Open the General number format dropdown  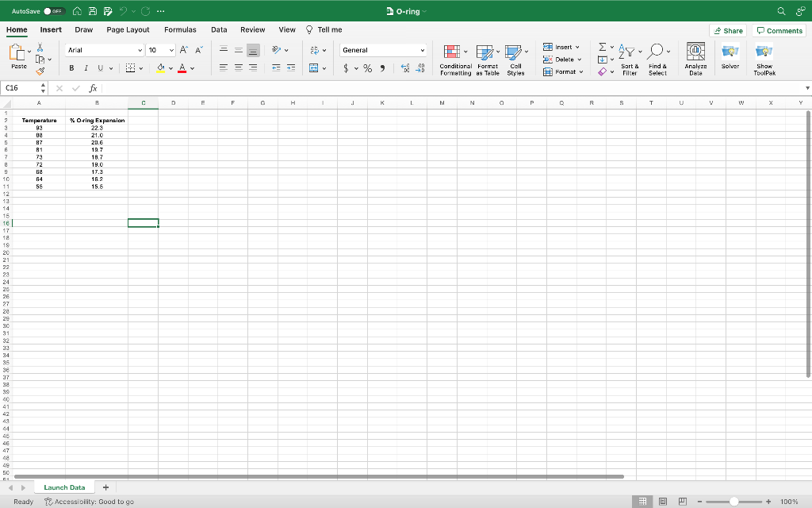point(423,49)
